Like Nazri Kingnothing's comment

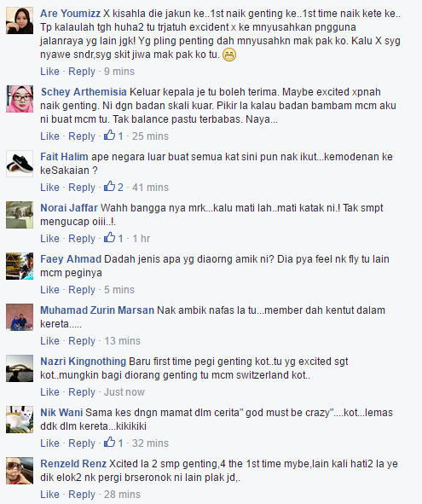pos(49,392)
